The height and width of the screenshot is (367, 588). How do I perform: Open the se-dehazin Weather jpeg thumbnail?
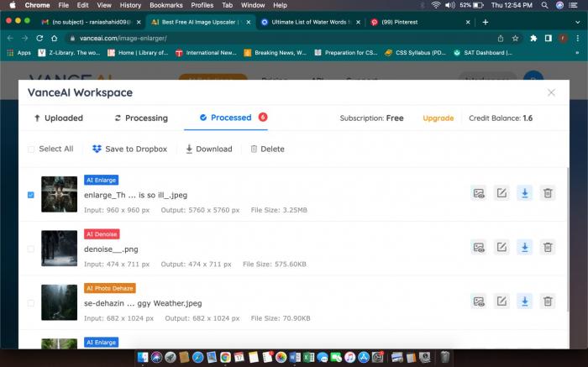pyautogui.click(x=60, y=302)
